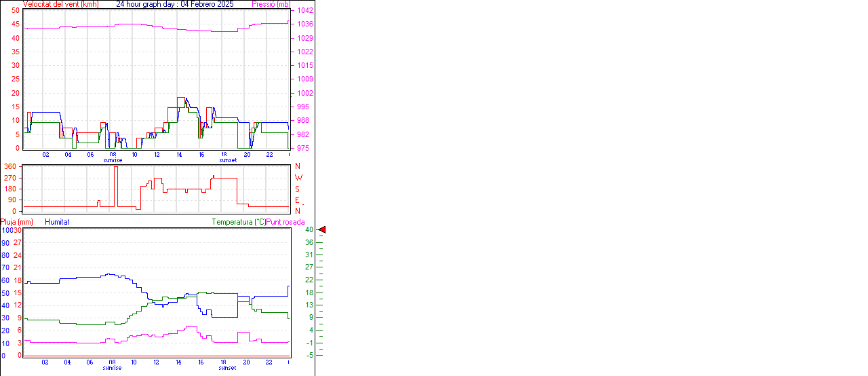Click the red triangle marker at 40
This screenshot has height=376, width=868.
[x=322, y=230]
